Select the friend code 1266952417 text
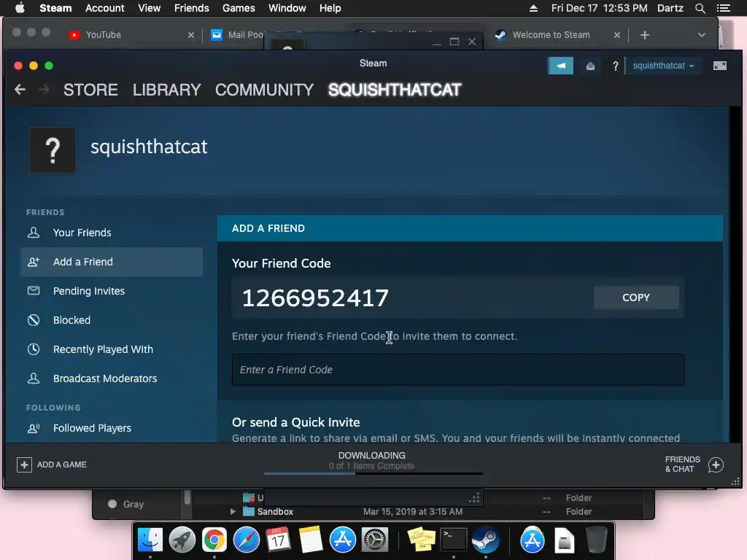The width and height of the screenshot is (747, 560). [315, 298]
